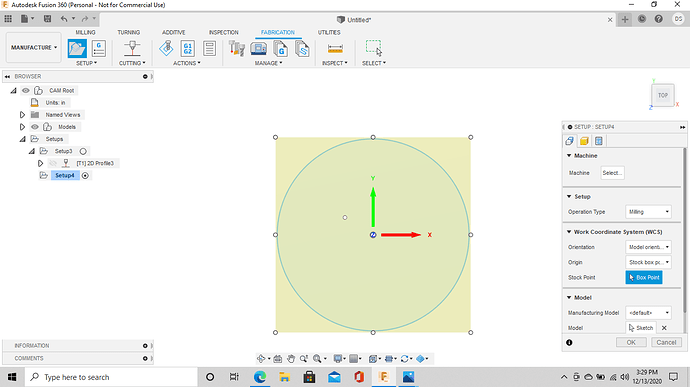The image size is (690, 387).
Task: Select Setup4 in the browser tree
Action: 65,176
